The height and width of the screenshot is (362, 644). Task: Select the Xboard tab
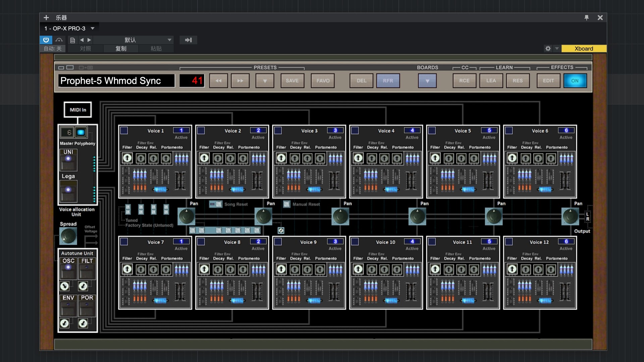[584, 49]
